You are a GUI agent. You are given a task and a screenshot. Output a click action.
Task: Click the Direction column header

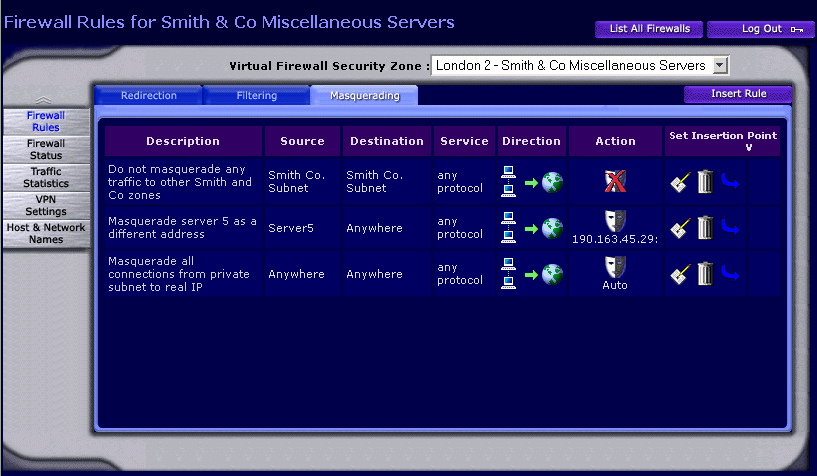point(531,141)
